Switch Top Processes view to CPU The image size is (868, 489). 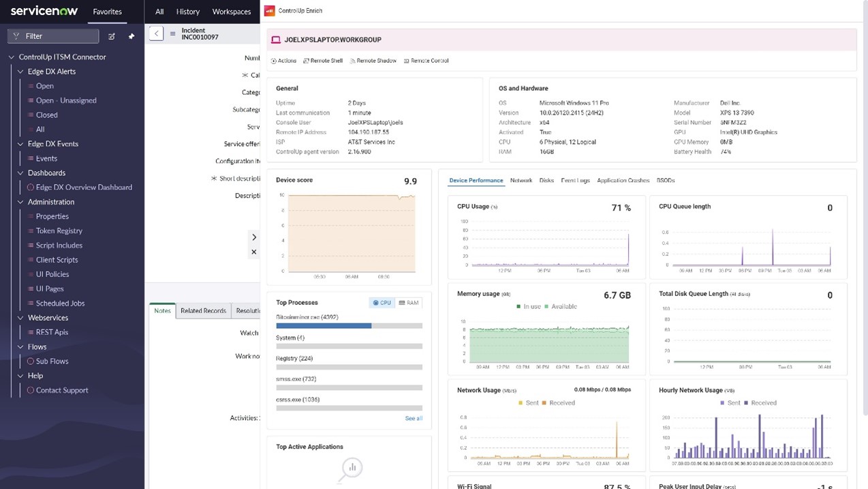(x=382, y=303)
